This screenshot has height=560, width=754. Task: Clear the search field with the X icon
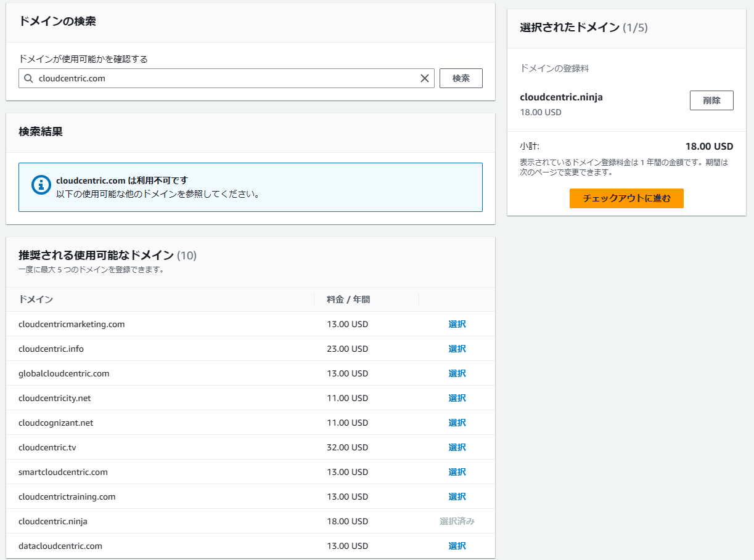(x=424, y=78)
